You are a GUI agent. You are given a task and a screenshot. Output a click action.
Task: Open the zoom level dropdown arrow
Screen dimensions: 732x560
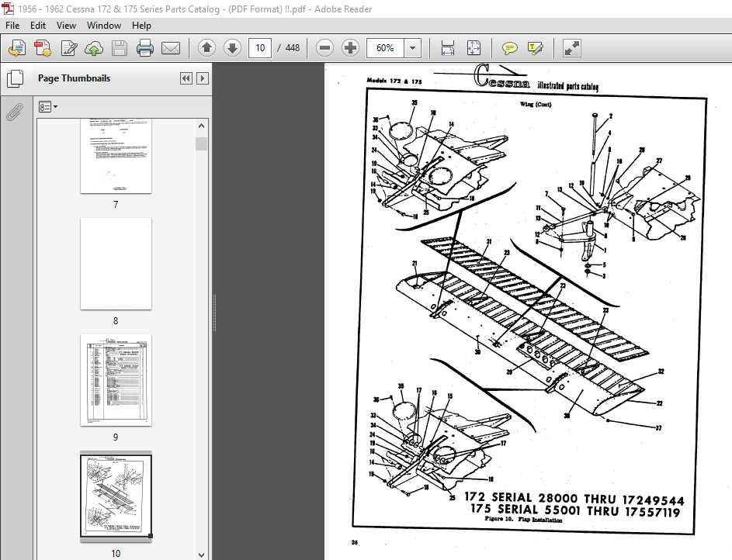(x=412, y=48)
